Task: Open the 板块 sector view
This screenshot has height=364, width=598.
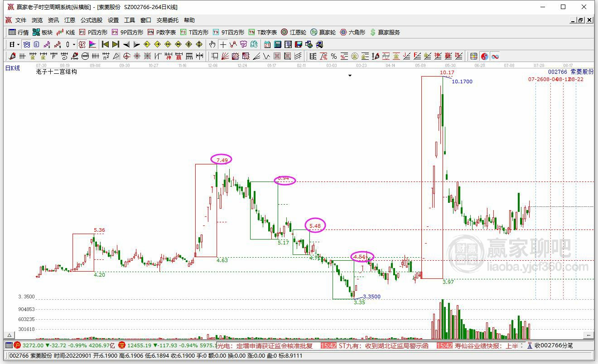Action: pos(43,32)
